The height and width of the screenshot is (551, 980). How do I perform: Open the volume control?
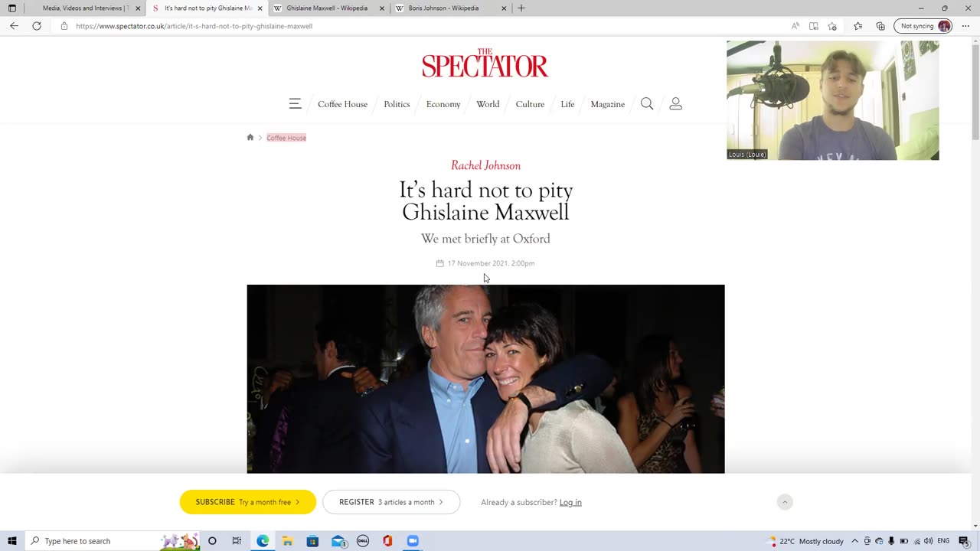[929, 541]
